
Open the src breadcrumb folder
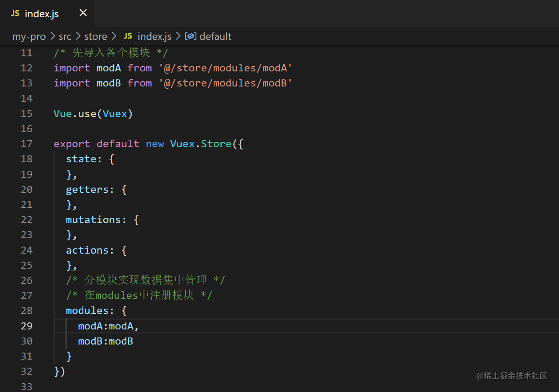pyautogui.click(x=65, y=36)
